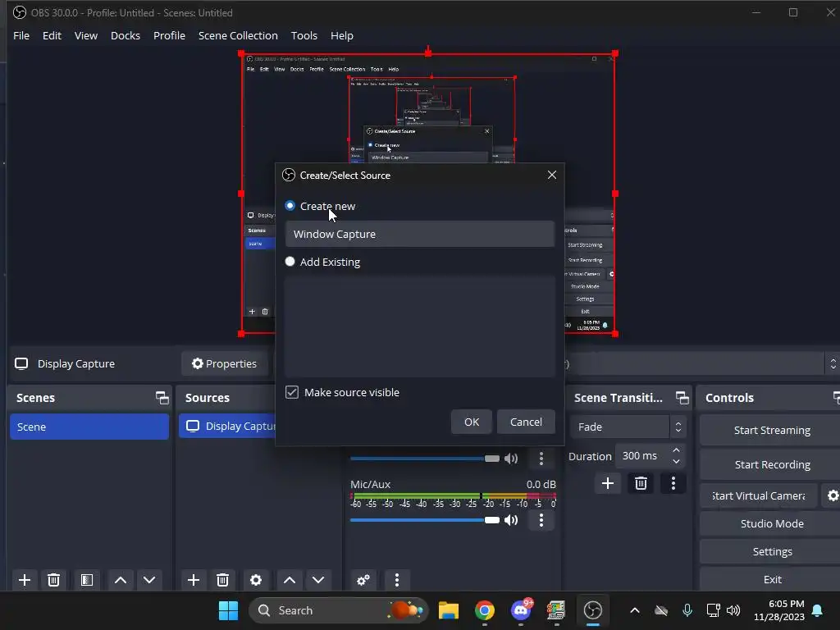Click Start Virtual Camera button
The width and height of the screenshot is (840, 630).
759,495
